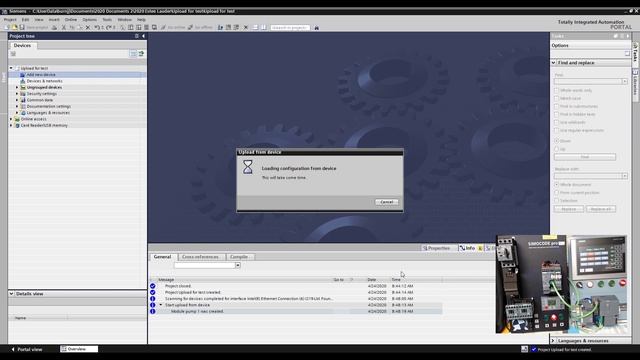
Task: Select the Down search direction radio
Action: tap(556, 141)
